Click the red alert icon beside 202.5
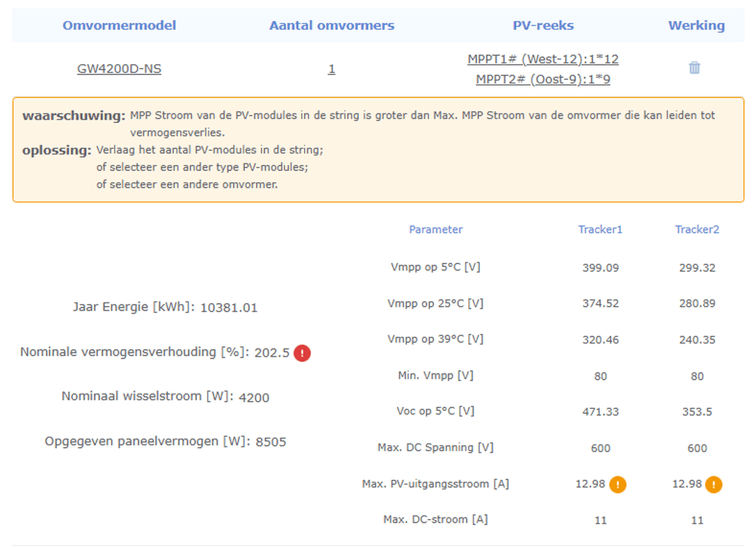 [x=302, y=353]
